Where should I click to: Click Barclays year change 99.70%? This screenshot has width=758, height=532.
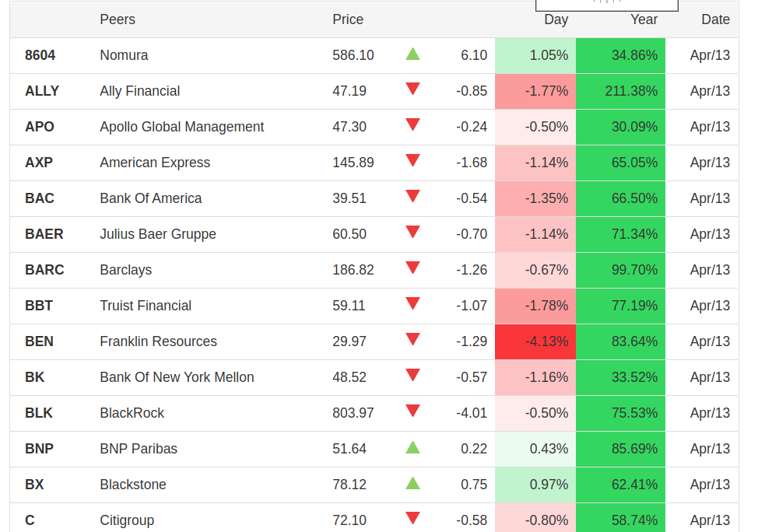point(621,270)
